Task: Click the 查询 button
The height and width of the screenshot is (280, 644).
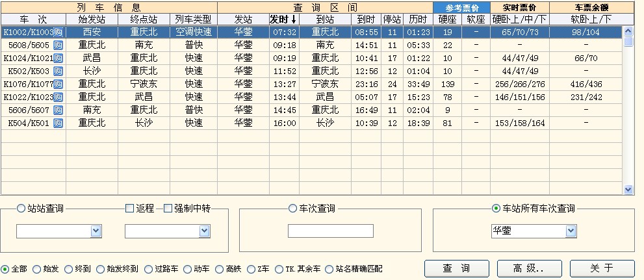Action: coord(457,268)
